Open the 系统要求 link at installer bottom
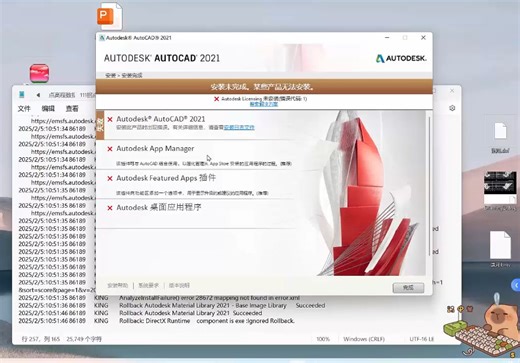The width and height of the screenshot is (520, 363). tap(149, 285)
